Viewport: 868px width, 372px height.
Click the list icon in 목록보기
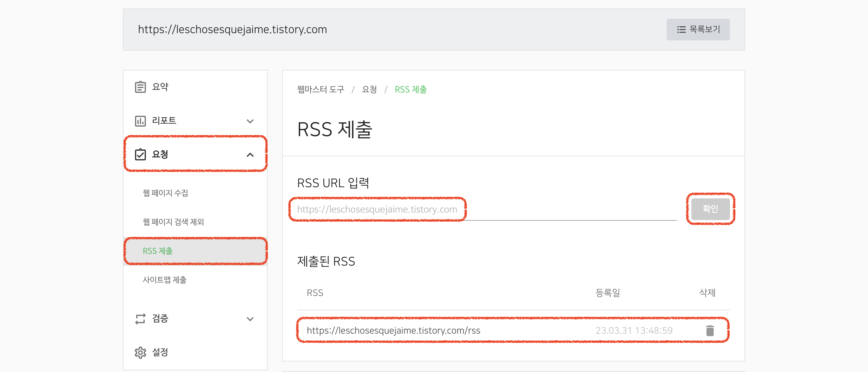681,30
